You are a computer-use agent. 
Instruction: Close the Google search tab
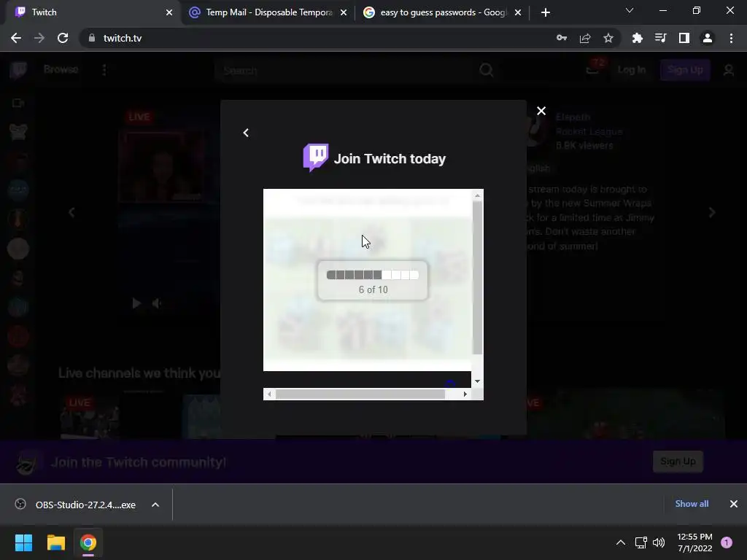point(518,12)
